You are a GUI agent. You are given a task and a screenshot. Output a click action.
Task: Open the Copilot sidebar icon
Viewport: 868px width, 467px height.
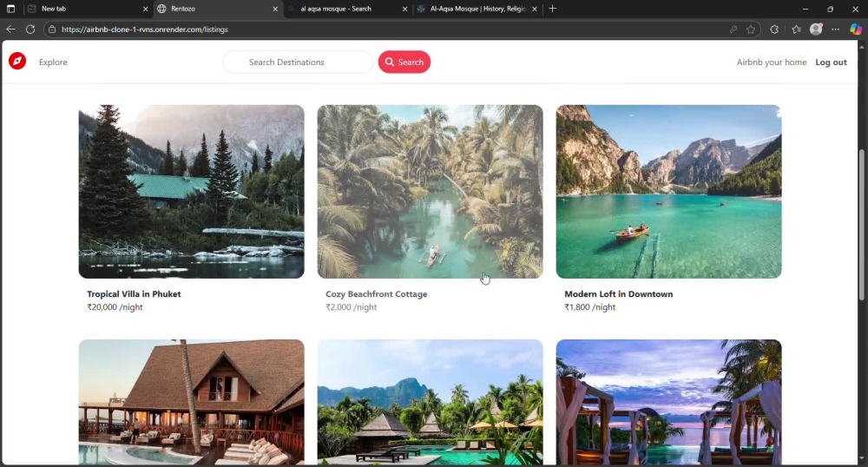click(x=856, y=30)
